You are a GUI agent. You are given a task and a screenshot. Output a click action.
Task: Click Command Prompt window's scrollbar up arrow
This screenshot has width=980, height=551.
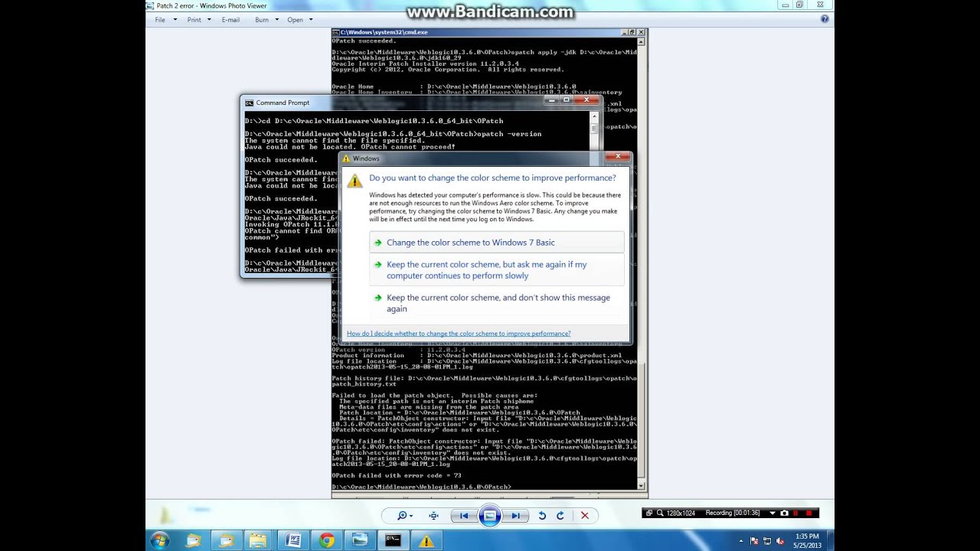pos(593,117)
